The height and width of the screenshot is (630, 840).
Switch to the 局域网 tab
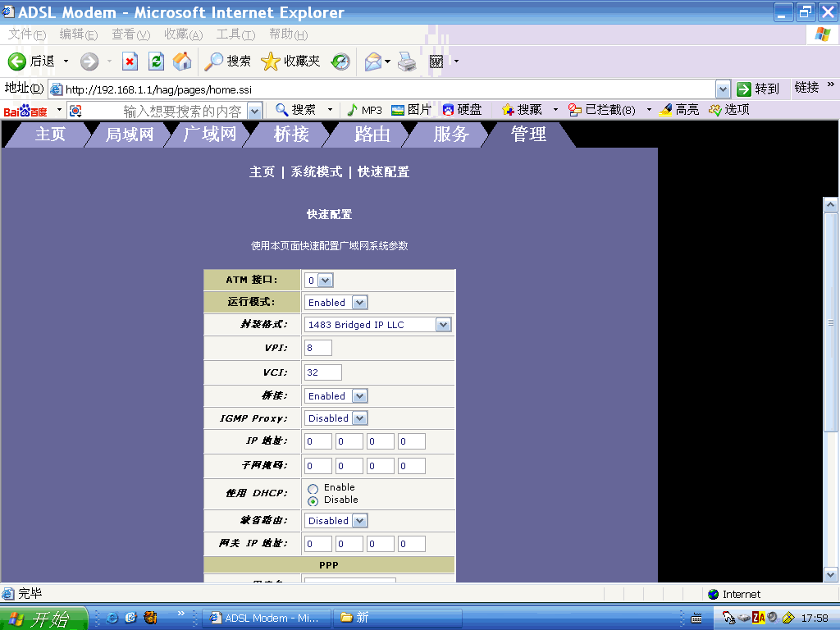click(130, 135)
